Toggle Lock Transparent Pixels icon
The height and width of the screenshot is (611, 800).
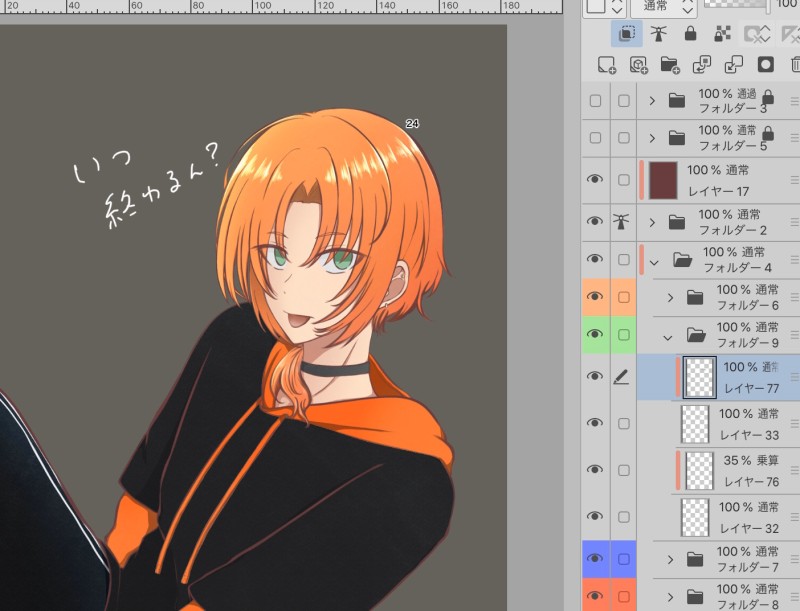[x=722, y=34]
